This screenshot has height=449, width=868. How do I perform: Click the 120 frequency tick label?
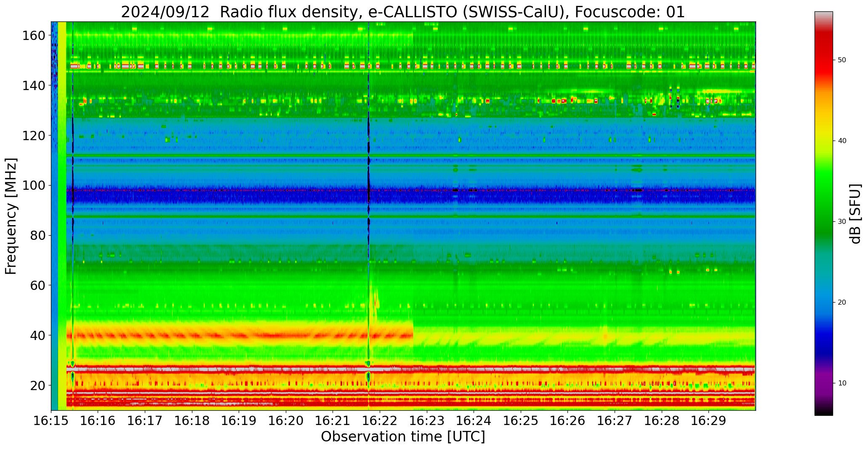click(x=34, y=135)
